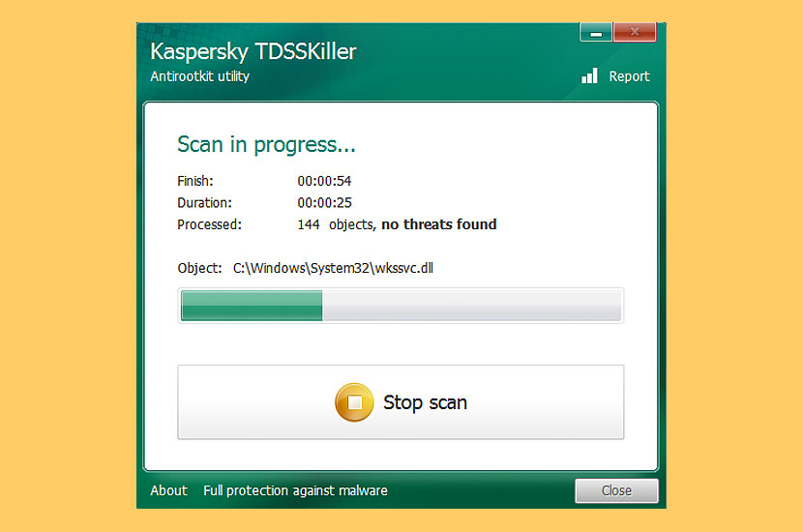Click the yellow stop scan icon
Screen dimensions: 803x532
coord(354,402)
